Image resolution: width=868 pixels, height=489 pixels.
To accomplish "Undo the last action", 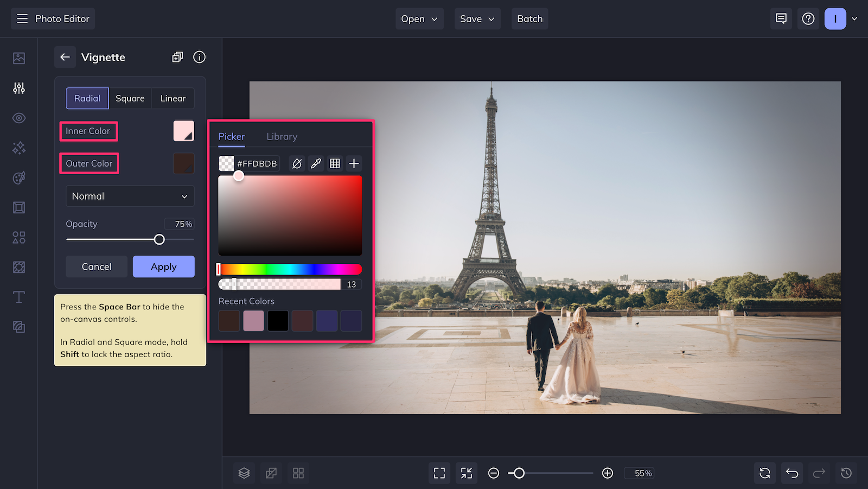I will [x=792, y=473].
